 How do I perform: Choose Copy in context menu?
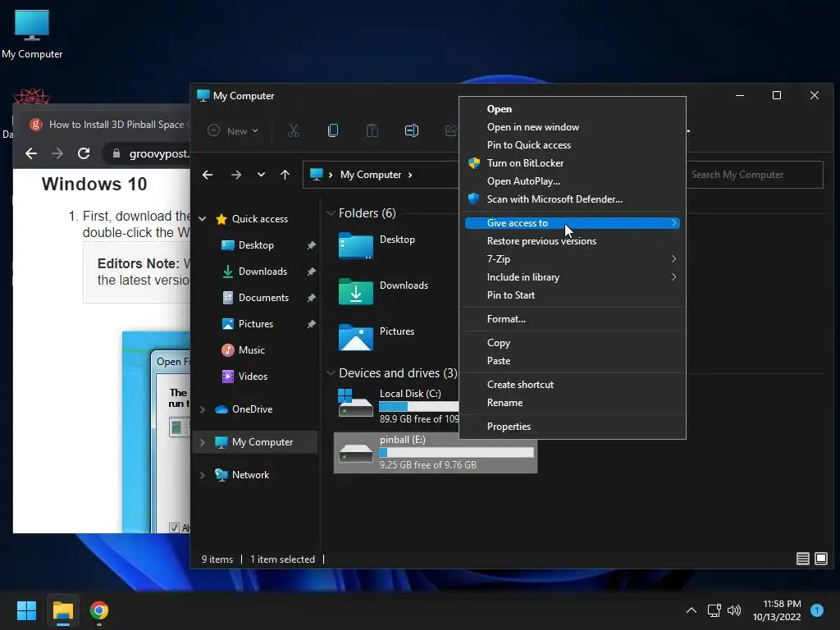tap(573, 343)
